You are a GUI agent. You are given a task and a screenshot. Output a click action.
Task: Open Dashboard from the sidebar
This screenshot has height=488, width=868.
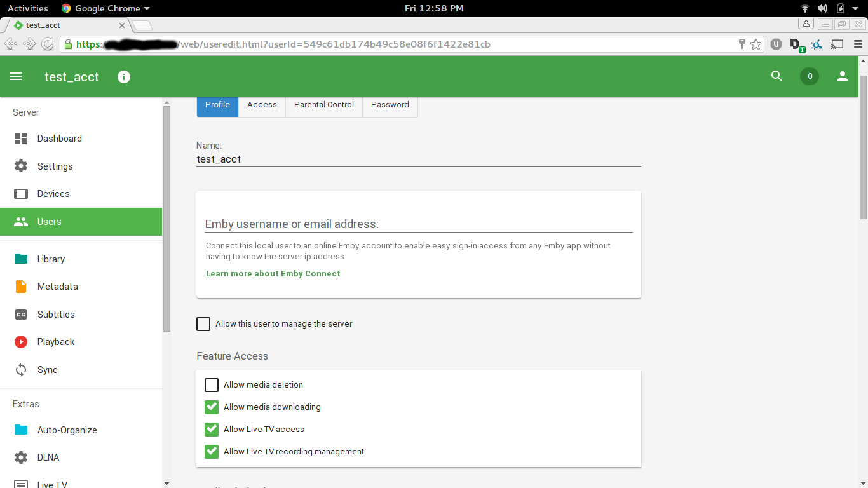(x=59, y=139)
